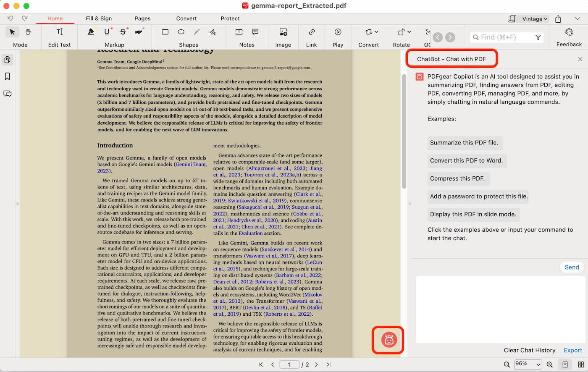This screenshot has width=588, height=372.
Task: Open the Play tool
Action: click(338, 31)
